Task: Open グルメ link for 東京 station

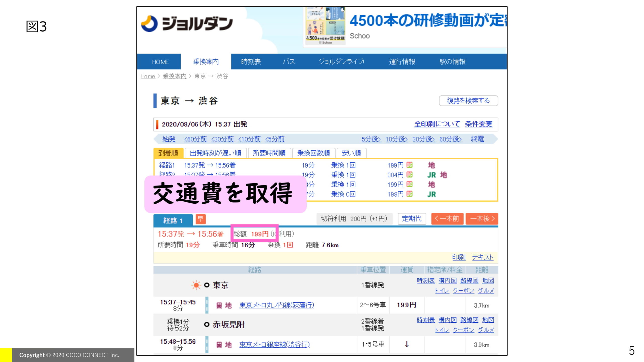Action: click(486, 291)
